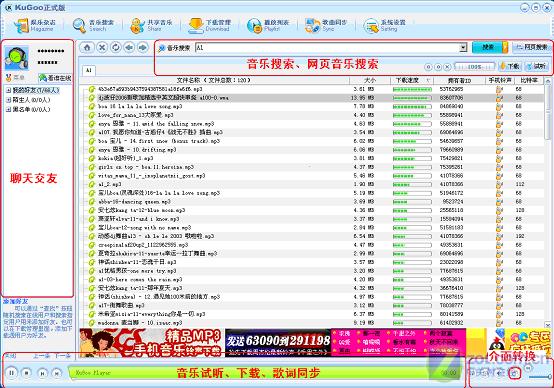Select row a17-街舞歌曲.mp3

(311, 305)
